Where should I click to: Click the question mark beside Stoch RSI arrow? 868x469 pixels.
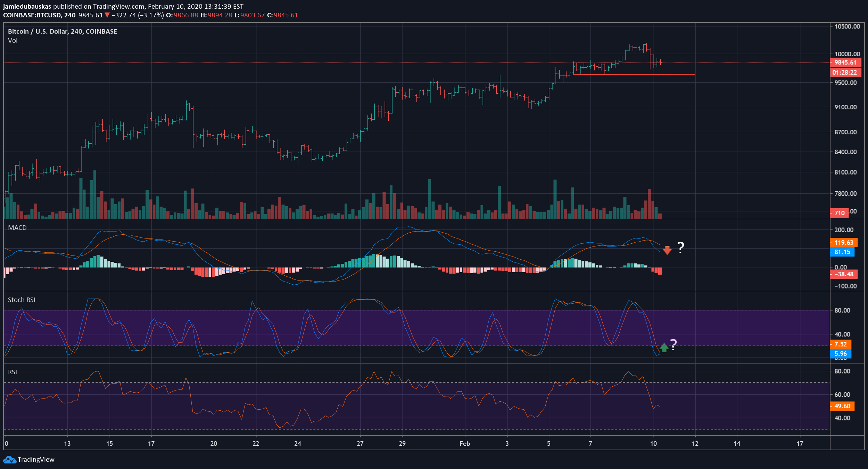[x=673, y=345]
